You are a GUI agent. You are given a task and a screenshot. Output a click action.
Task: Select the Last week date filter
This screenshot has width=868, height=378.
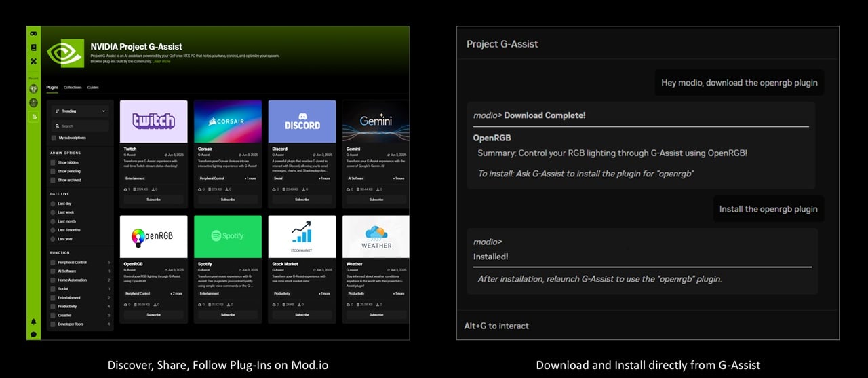point(53,212)
